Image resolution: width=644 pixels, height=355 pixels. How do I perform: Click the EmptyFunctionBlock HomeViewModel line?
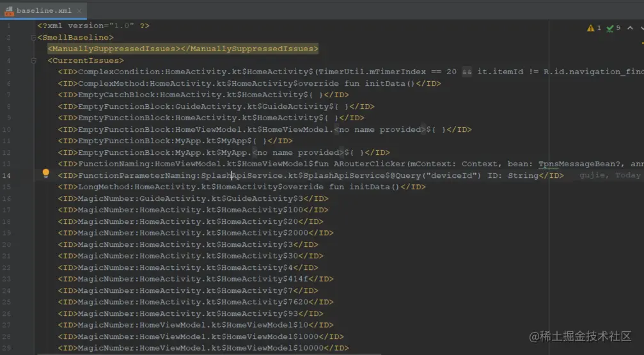[265, 129]
